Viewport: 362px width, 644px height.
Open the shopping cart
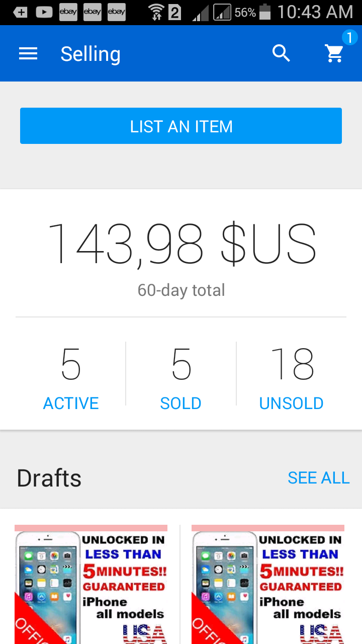pyautogui.click(x=334, y=53)
